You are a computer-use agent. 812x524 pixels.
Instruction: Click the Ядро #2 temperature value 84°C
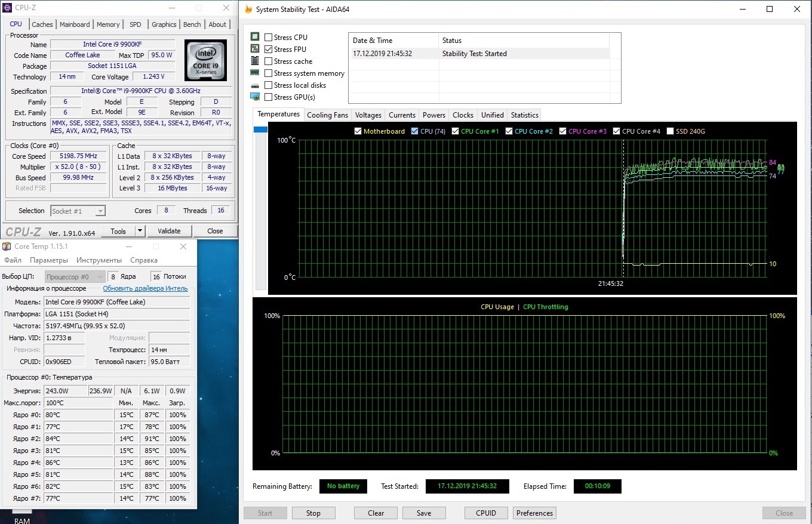[78, 439]
